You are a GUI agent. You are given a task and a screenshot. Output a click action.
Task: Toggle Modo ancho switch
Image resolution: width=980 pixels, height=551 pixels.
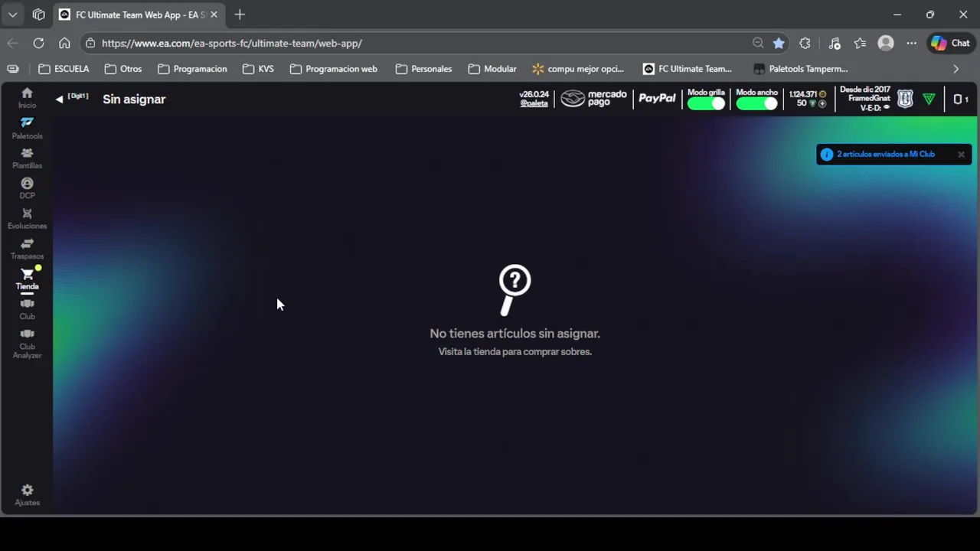coord(756,103)
